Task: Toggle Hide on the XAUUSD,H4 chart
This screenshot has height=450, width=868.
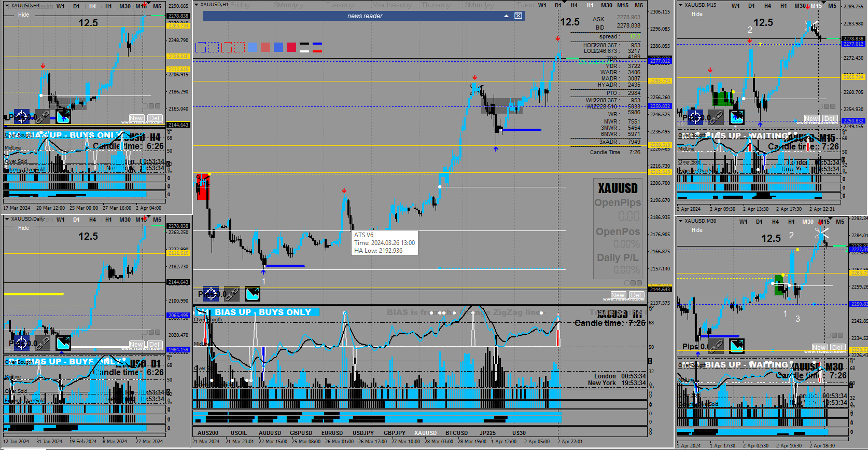Action: coord(24,15)
